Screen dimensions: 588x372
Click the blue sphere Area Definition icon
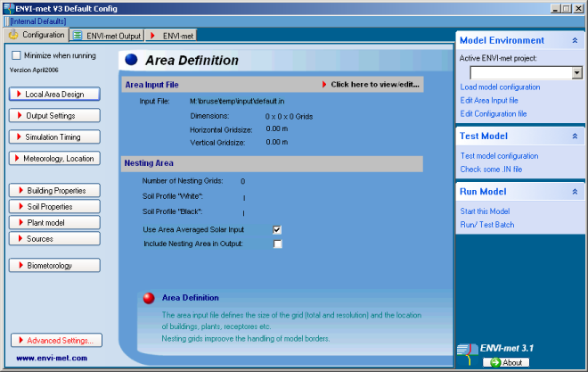click(131, 60)
